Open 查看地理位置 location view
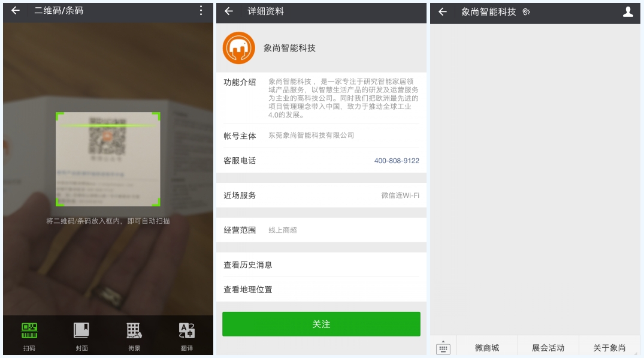644x358 pixels. click(x=321, y=290)
